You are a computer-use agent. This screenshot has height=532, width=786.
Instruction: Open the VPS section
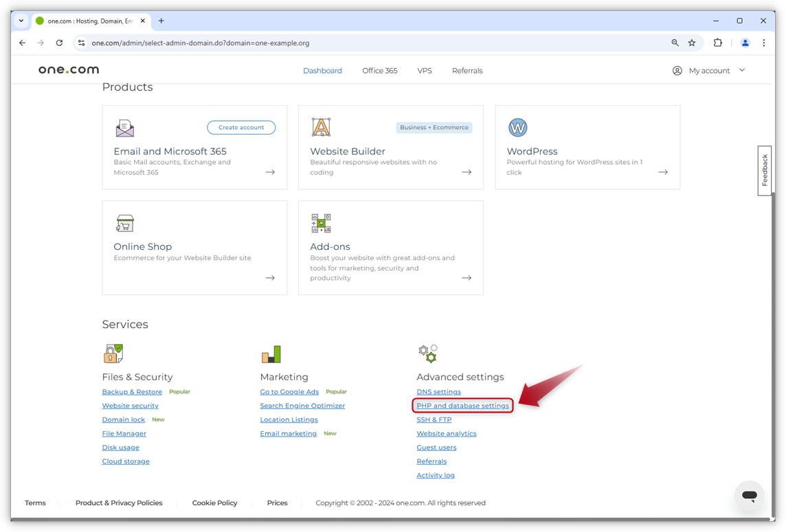425,70
